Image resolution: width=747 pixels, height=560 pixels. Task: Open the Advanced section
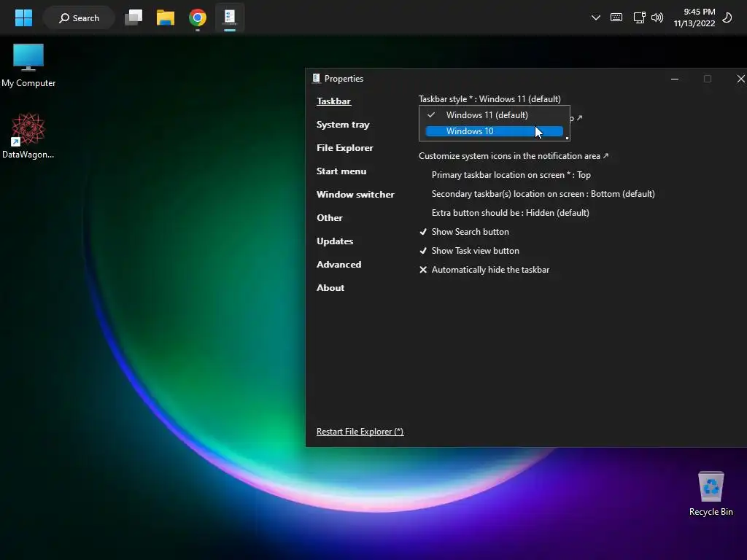click(x=338, y=264)
